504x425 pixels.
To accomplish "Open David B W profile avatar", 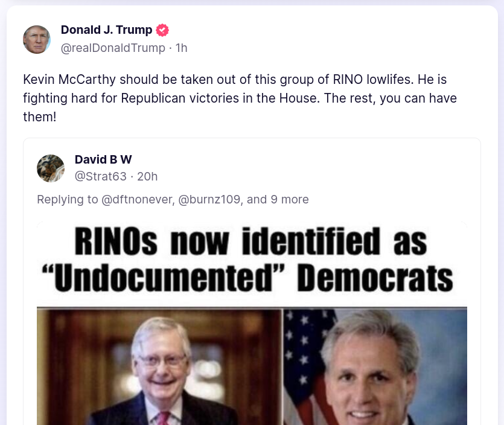I will click(51, 168).
